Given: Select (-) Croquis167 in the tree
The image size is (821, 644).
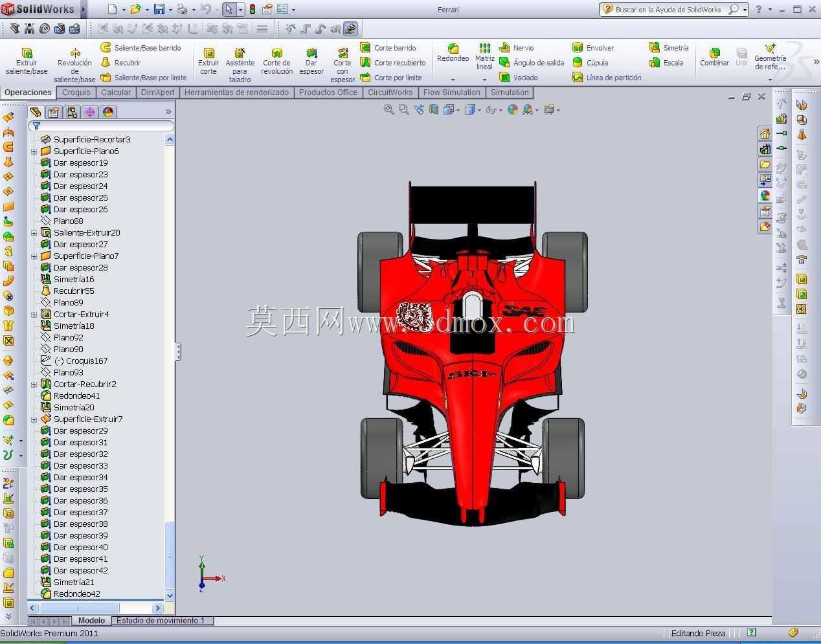Looking at the screenshot, I should (x=80, y=361).
